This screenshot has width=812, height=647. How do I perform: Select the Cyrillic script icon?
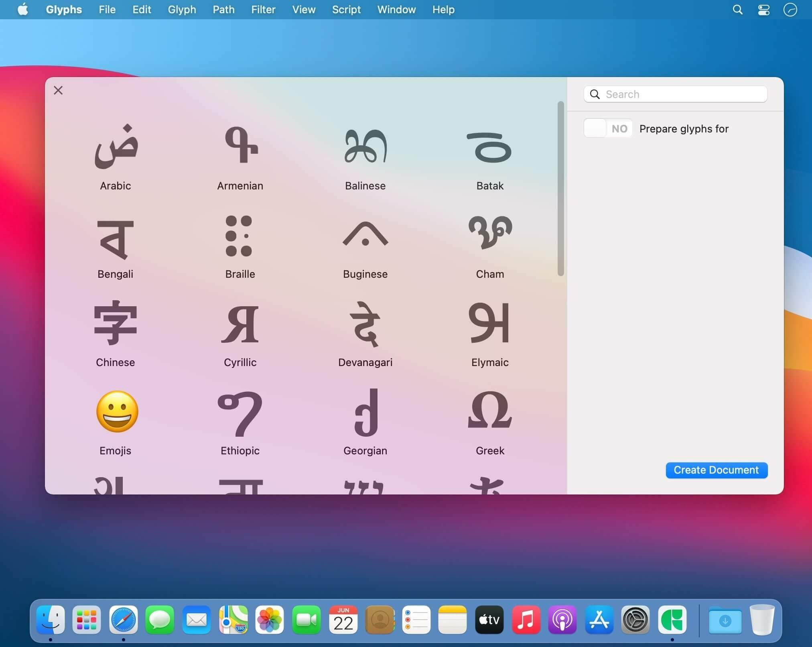click(x=240, y=324)
